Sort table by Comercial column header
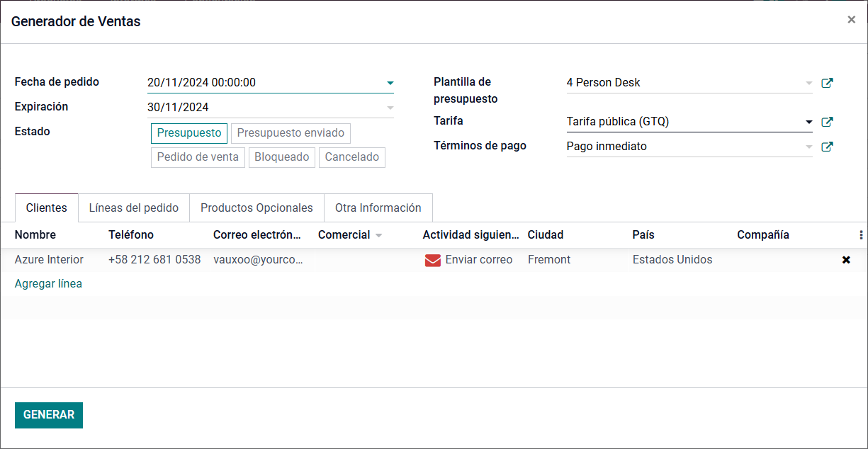This screenshot has height=449, width=868. pos(344,235)
